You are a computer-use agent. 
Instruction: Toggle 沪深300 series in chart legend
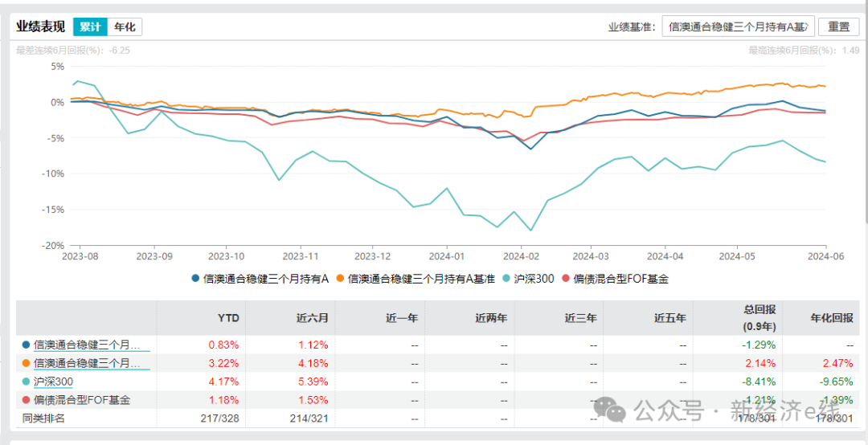point(529,279)
